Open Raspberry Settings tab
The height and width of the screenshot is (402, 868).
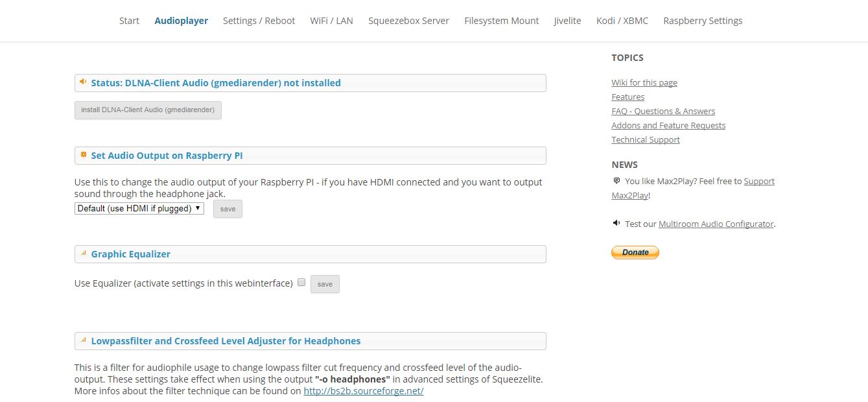[703, 21]
